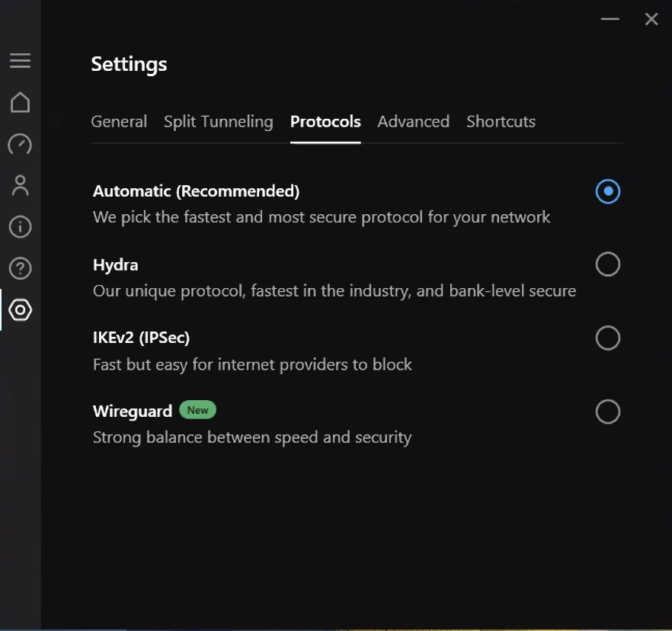Click the Protocols tab
This screenshot has width=672, height=631.
(325, 122)
